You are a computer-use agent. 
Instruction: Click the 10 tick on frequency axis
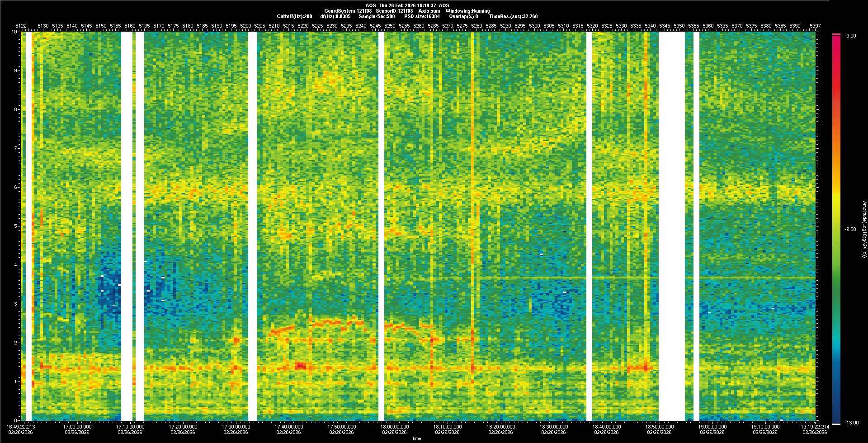[x=14, y=32]
